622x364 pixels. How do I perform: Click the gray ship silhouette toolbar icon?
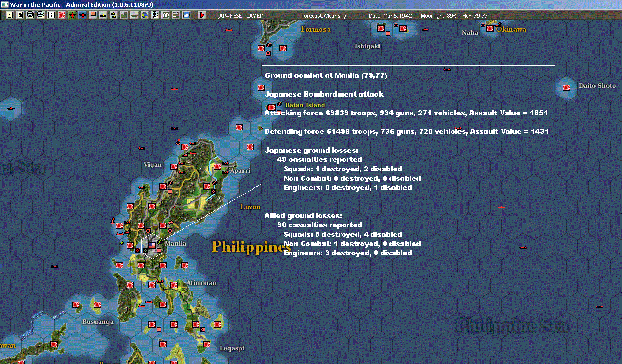134,15
